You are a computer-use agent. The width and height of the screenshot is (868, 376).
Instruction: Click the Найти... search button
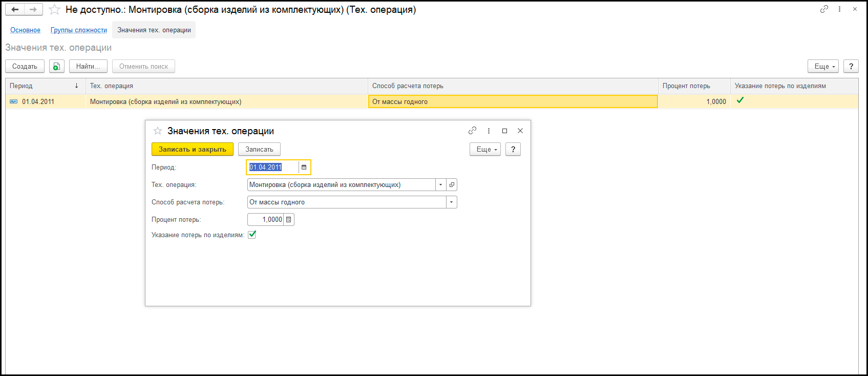click(88, 66)
